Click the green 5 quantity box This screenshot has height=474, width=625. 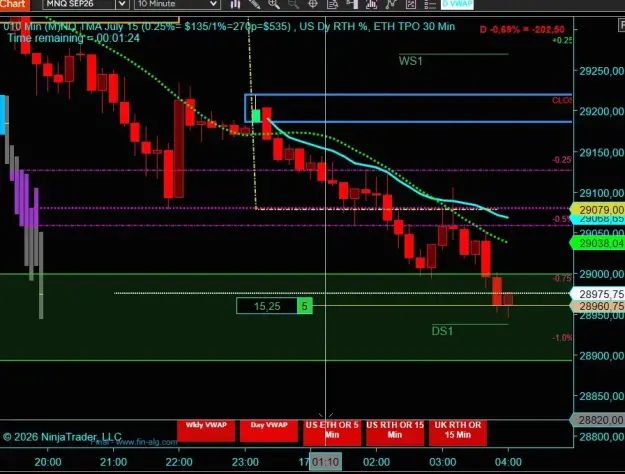point(305,306)
